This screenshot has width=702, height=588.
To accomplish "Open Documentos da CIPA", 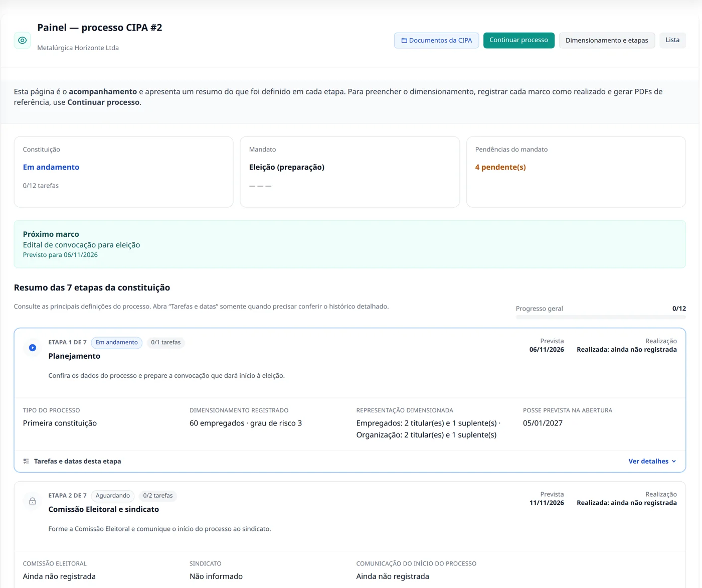I will 436,40.
